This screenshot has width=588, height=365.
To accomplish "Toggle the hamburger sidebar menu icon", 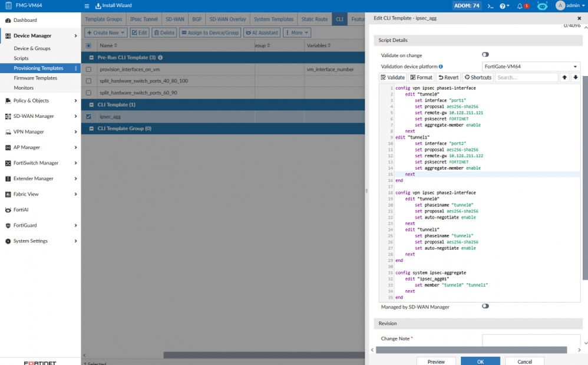I will click(x=87, y=6).
